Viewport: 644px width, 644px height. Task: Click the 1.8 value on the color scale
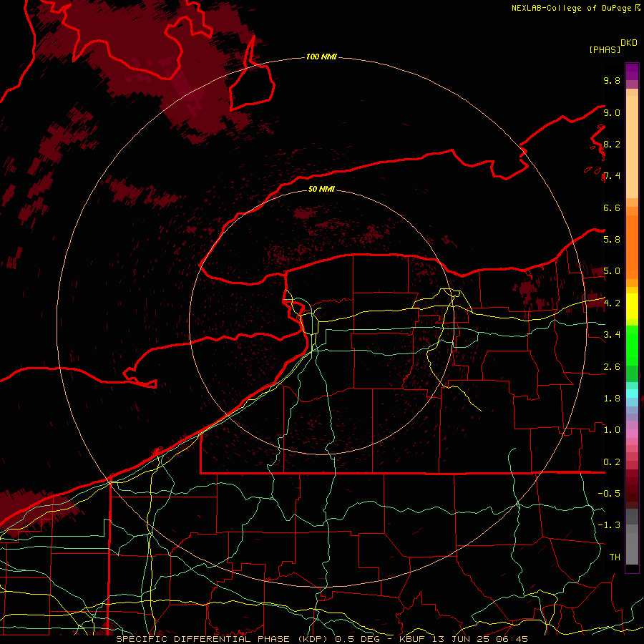(x=612, y=398)
